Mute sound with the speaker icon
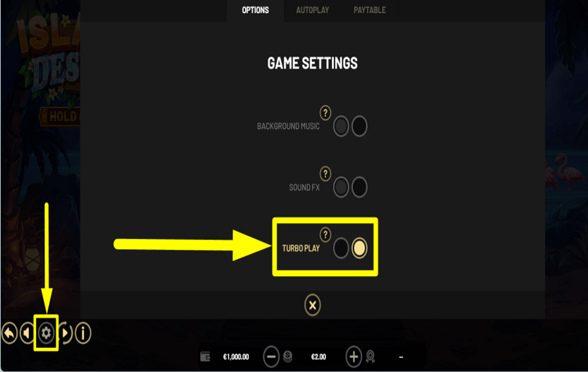The width and height of the screenshot is (588, 372). point(27,333)
